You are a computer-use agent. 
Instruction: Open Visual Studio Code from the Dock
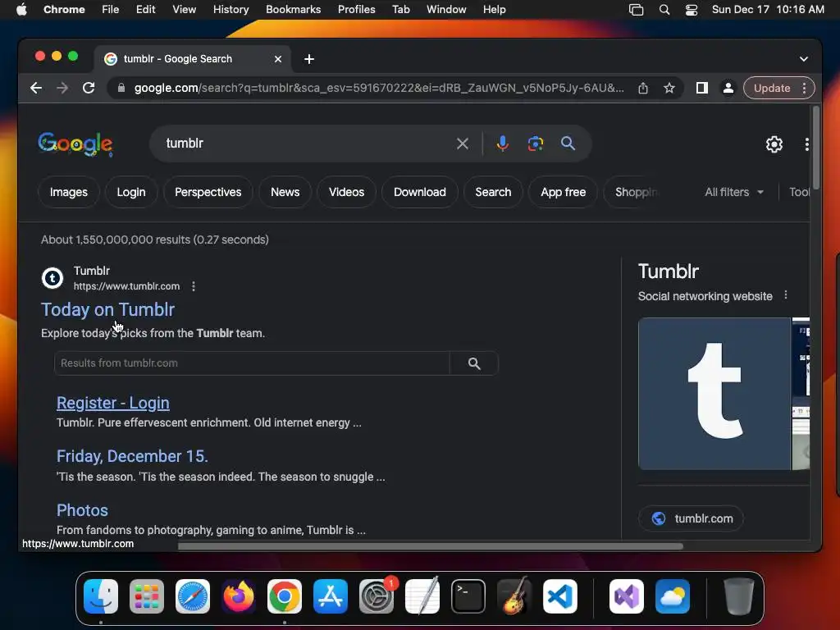(x=560, y=596)
